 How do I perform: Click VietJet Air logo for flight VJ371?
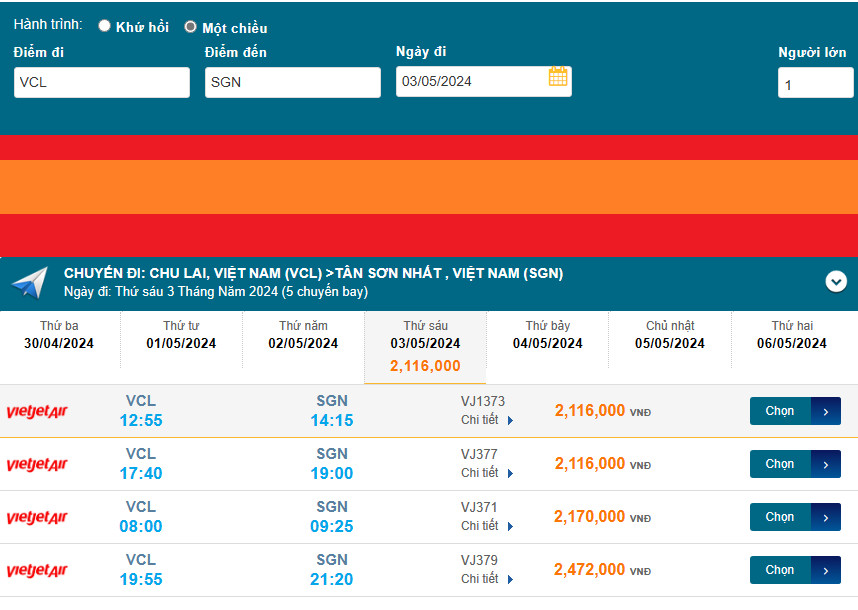click(x=37, y=518)
